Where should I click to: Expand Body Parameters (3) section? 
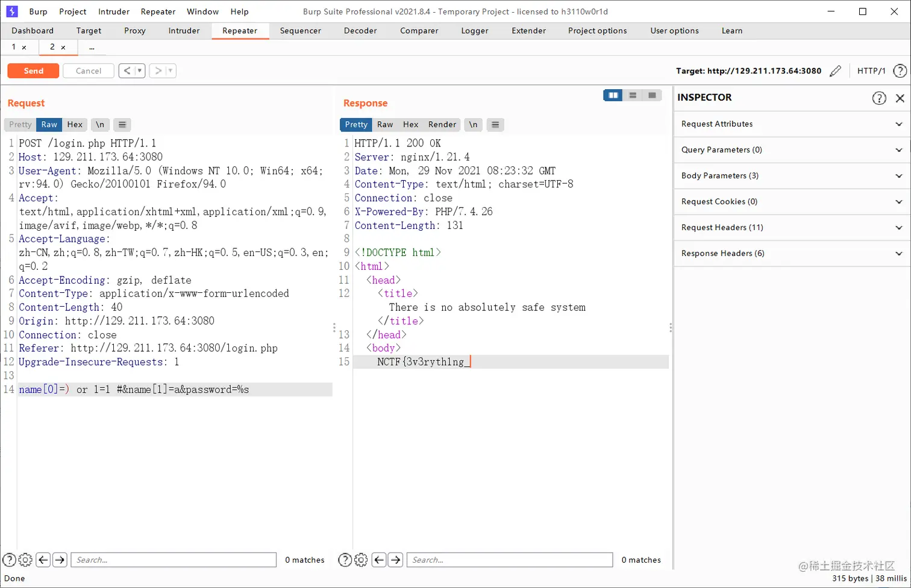pos(792,176)
